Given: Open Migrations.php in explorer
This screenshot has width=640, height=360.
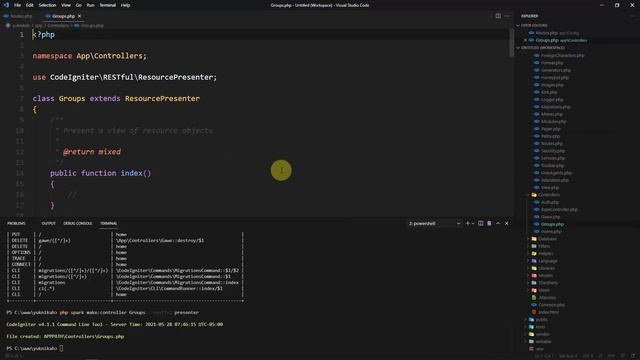Looking at the screenshot, I should coord(555,107).
